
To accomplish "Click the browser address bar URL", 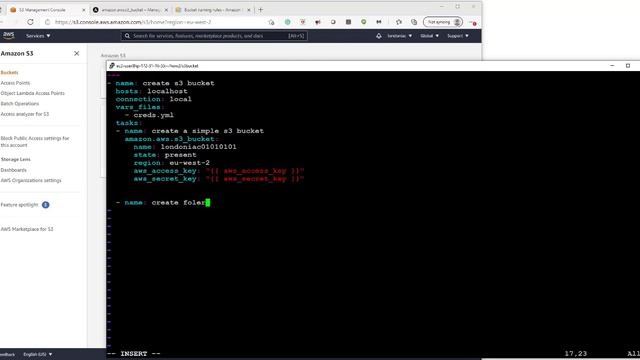I will [133, 22].
